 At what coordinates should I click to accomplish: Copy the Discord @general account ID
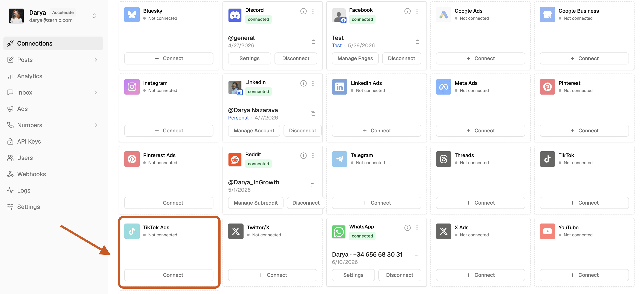coord(313,41)
